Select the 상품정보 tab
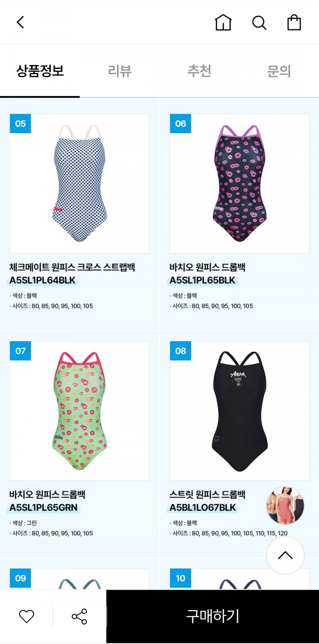 [x=40, y=71]
